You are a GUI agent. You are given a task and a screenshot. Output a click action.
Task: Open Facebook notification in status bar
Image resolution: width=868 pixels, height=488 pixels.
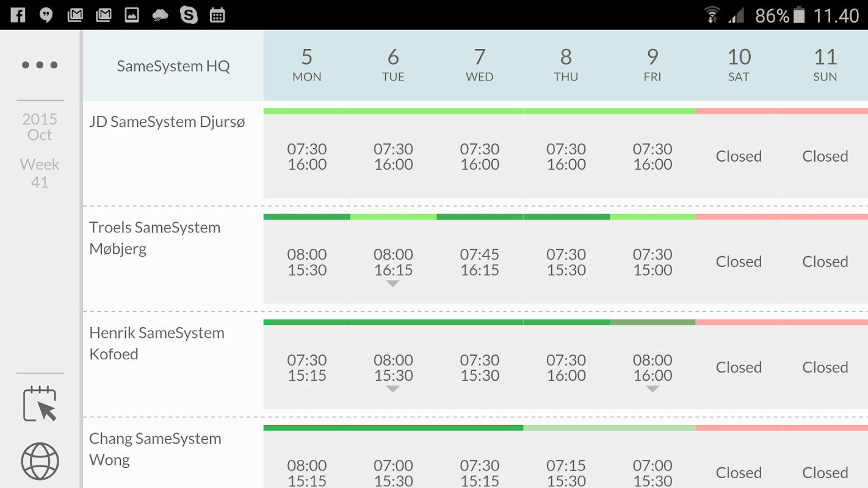click(x=18, y=15)
